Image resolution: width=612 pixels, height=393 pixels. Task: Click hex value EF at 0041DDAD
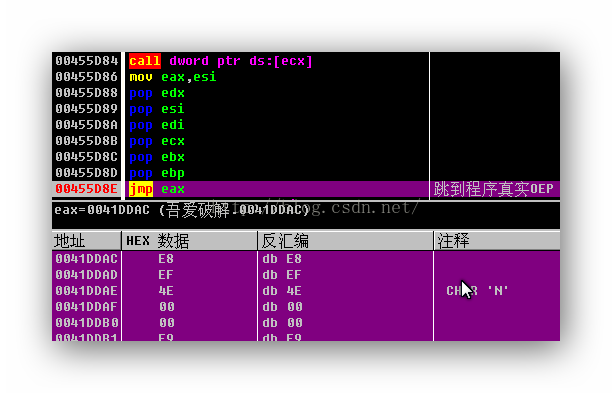pyautogui.click(x=166, y=275)
